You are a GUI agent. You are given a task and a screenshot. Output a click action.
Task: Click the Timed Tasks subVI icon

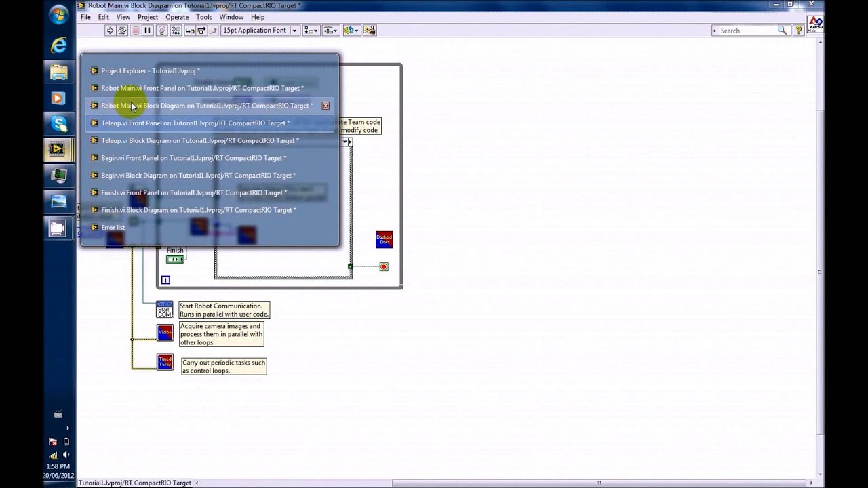tap(165, 362)
